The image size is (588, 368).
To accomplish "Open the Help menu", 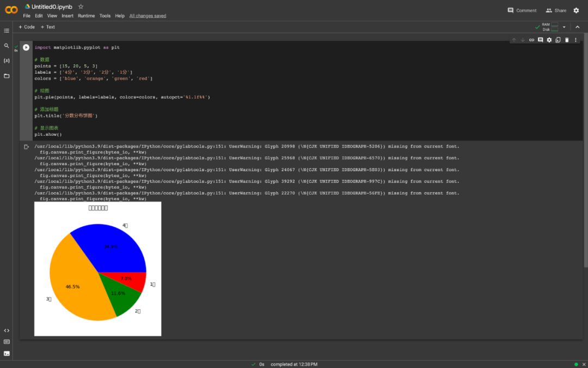I will point(120,16).
